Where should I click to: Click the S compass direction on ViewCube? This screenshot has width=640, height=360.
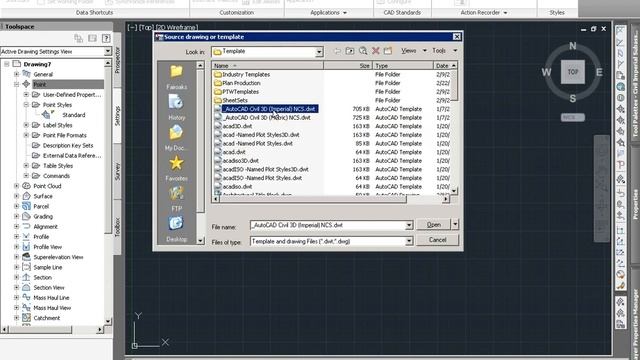click(x=573, y=98)
